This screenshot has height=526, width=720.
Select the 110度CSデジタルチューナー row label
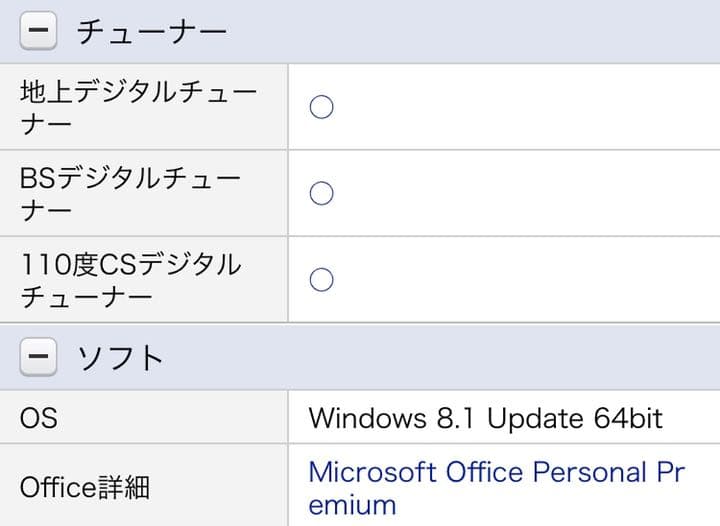click(x=130, y=279)
